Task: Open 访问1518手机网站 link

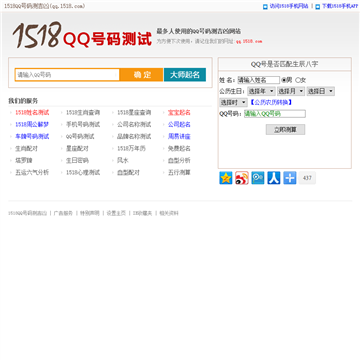Action: pos(289,6)
